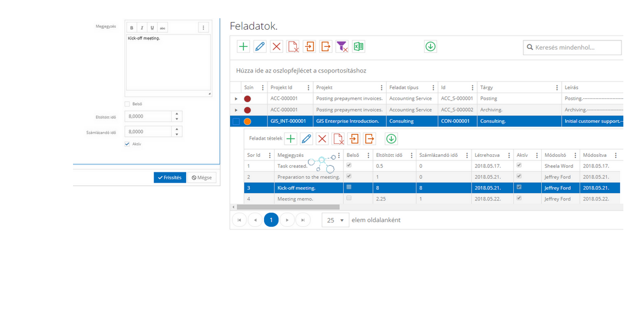The height and width of the screenshot is (329, 644).
Task: Click Bold formatting button in Megjegyzés editor
Action: [x=132, y=28]
